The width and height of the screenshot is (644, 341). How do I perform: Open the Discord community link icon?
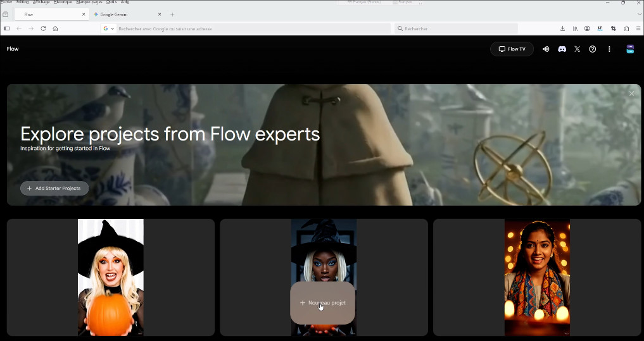(562, 49)
